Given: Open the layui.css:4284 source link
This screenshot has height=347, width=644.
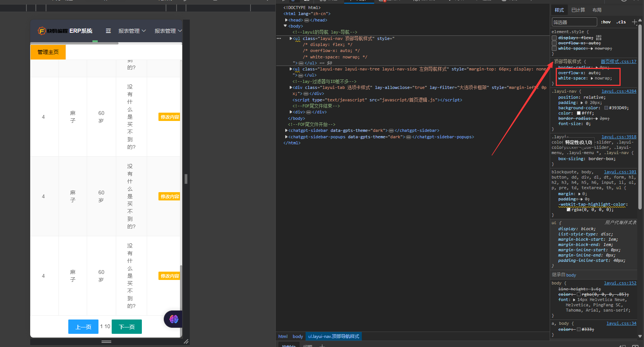Looking at the screenshot, I should click(619, 91).
